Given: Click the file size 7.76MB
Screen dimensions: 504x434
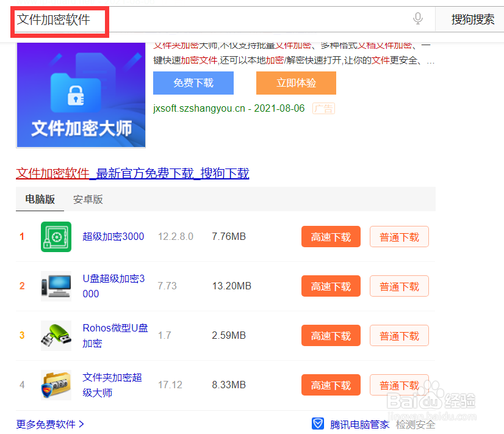Looking at the screenshot, I should tap(229, 237).
